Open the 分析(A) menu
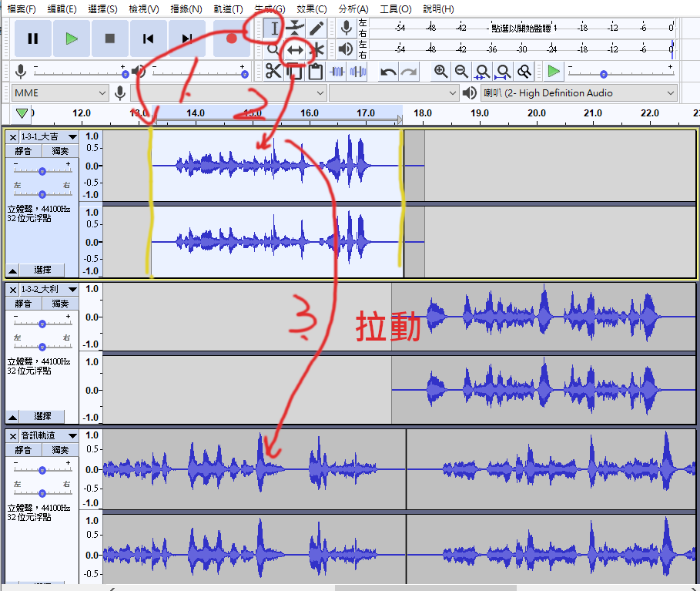700x591 pixels. click(x=353, y=9)
